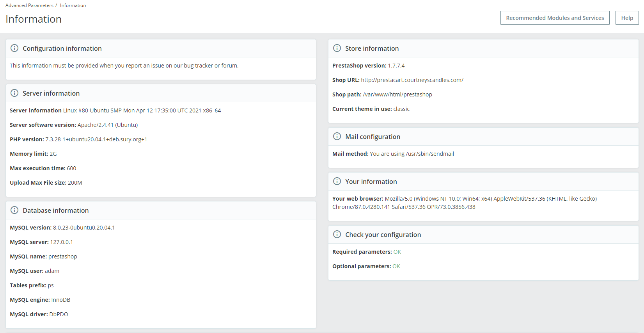Image resolution: width=644 pixels, height=333 pixels.
Task: Select MySQL name prestashop
Action: click(63, 256)
